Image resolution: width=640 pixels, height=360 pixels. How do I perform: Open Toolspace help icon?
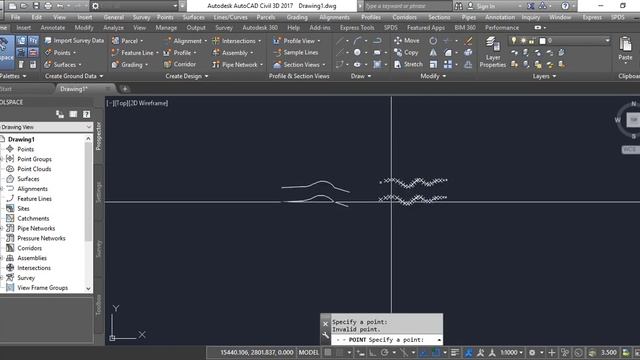[x=86, y=114]
